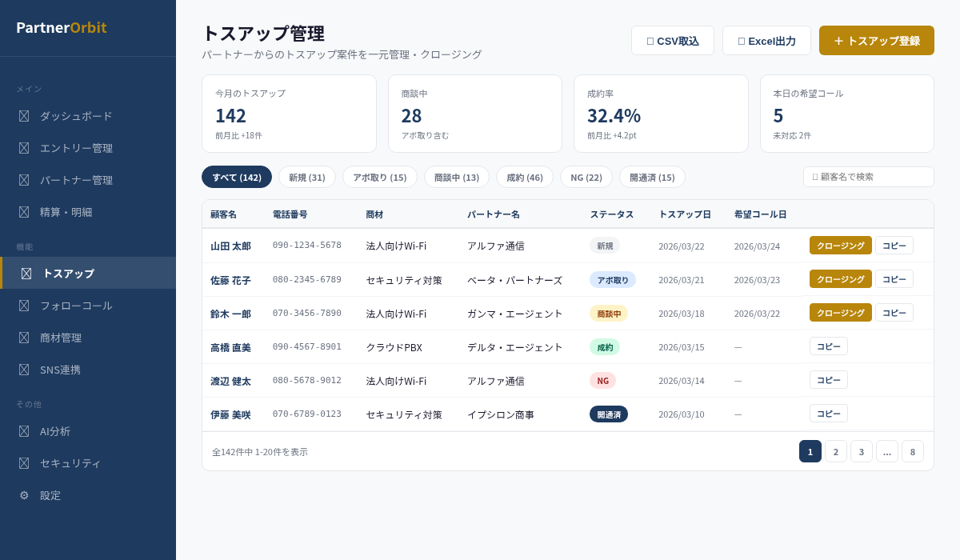Copy the 高橋 直美 row entry

[828, 346]
